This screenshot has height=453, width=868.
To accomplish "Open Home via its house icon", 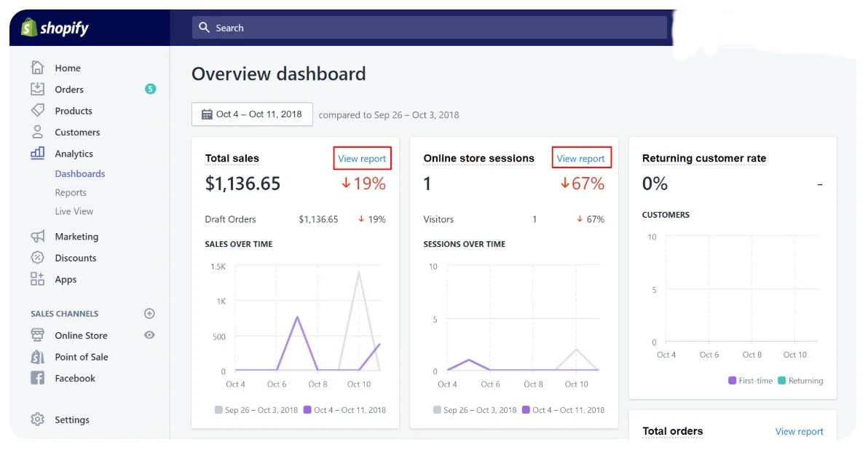I will click(38, 68).
